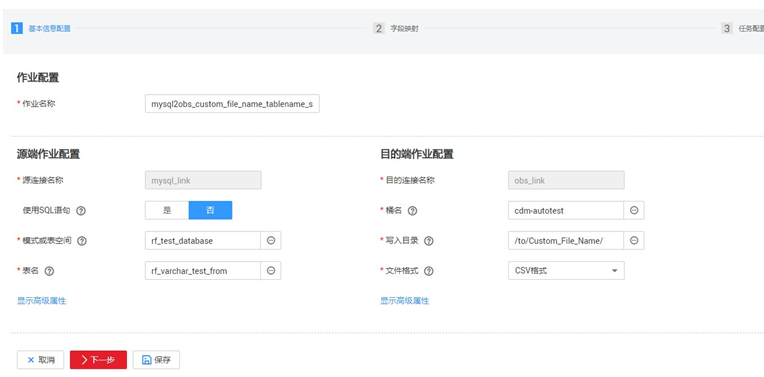Select 是 for 使用SQL语句
The image size is (764, 377).
(167, 210)
